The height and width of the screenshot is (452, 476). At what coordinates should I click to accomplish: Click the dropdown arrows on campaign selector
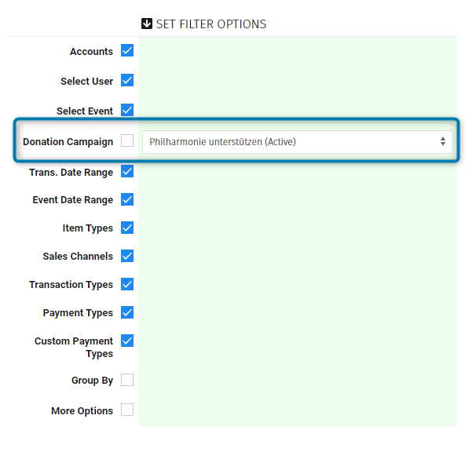pos(443,142)
